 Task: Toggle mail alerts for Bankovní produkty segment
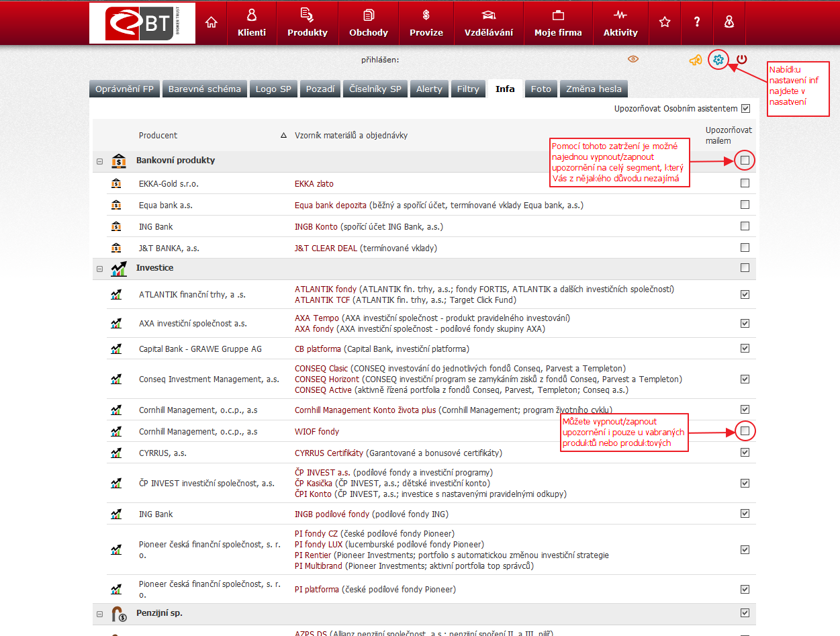click(745, 161)
